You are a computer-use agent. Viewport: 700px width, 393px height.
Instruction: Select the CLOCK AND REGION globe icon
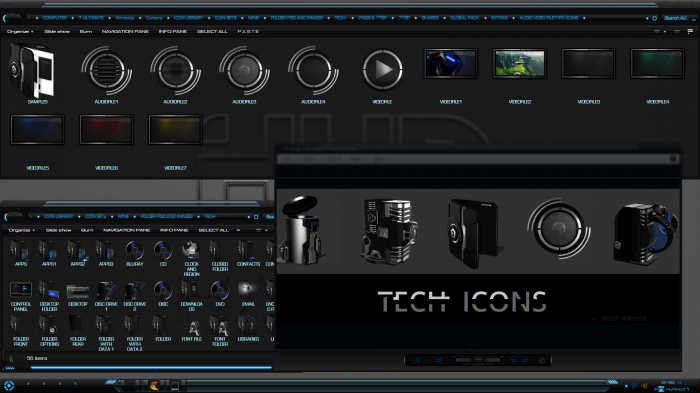[x=192, y=250]
